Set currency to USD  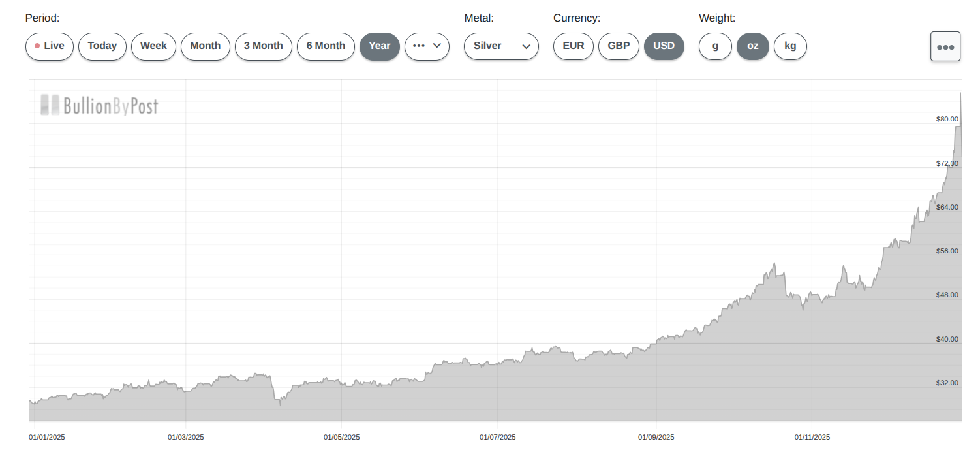664,46
